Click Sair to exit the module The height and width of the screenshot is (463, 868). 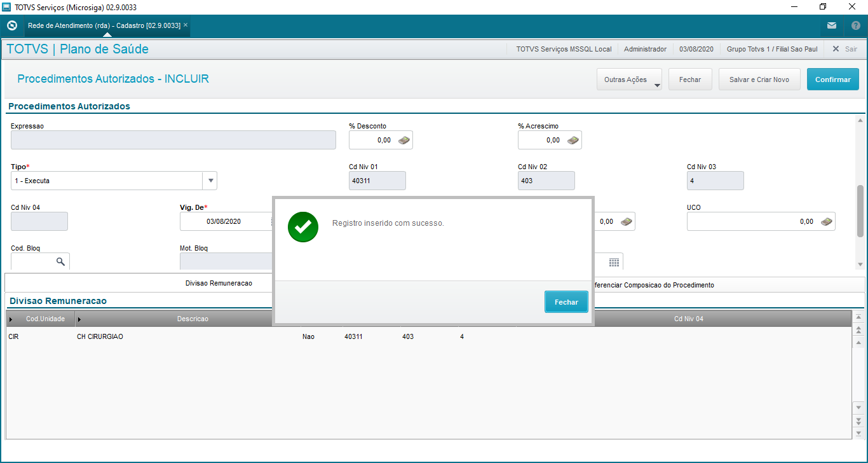click(x=845, y=49)
